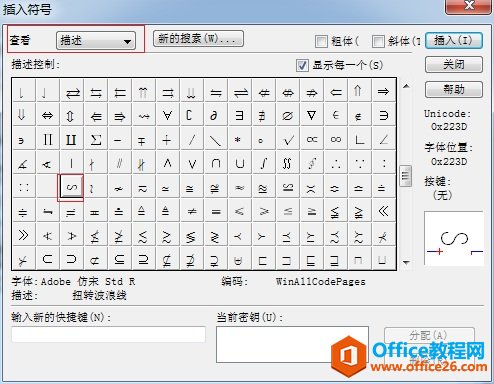
Task: Select the approximately-equal ≅ symbol
Action: 191,187
